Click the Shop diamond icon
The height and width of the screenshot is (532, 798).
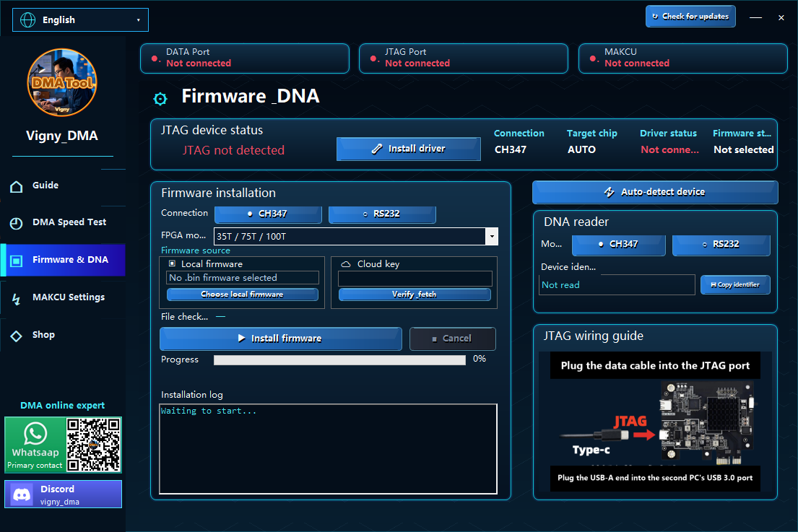click(x=17, y=336)
